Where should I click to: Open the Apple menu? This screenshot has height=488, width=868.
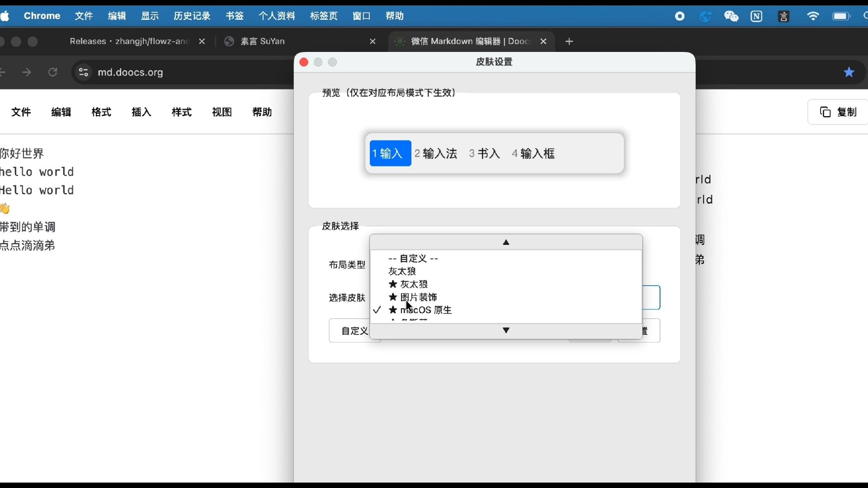click(5, 16)
